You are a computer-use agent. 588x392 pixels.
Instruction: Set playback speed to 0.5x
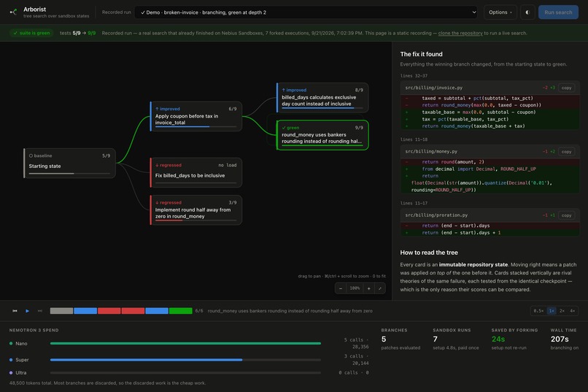point(539,311)
